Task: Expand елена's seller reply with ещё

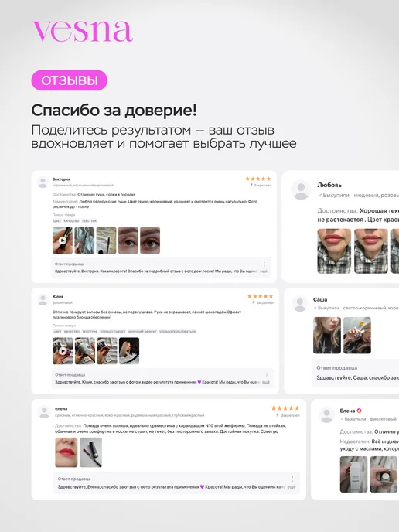Action: coord(292,487)
